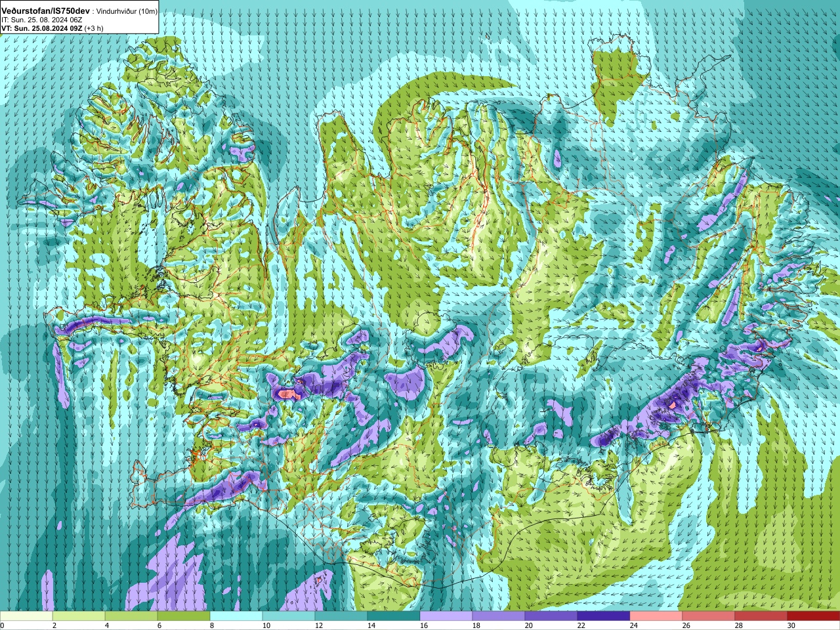
Task: Click the pale cream 0–2 legend swatch
Action: 26,616
